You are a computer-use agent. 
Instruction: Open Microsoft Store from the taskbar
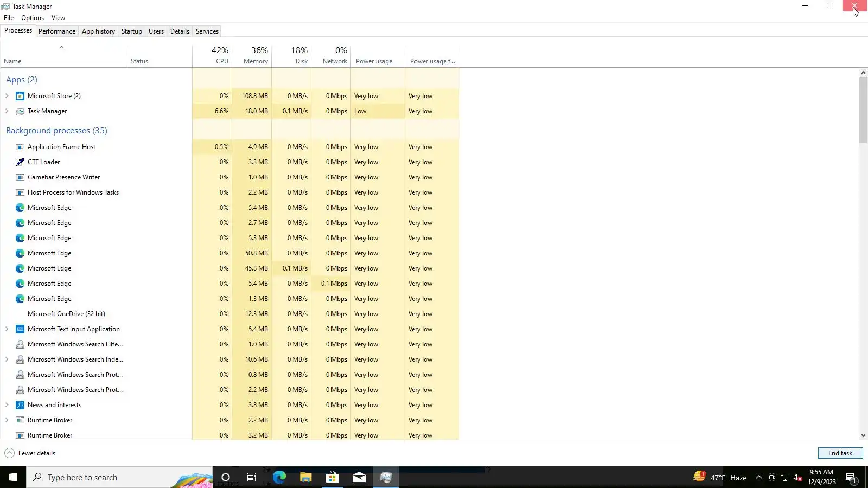(x=332, y=477)
